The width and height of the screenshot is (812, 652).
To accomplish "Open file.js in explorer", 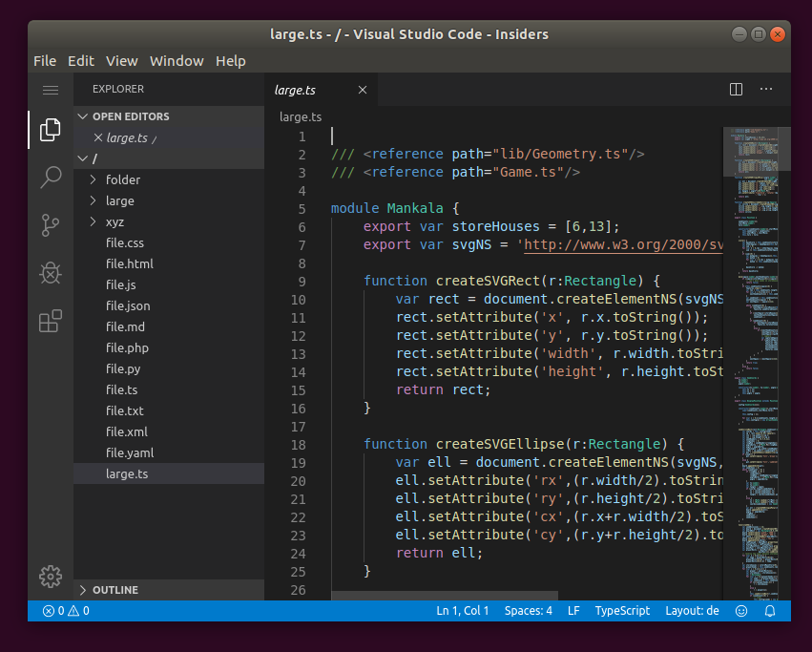I will pos(169,285).
